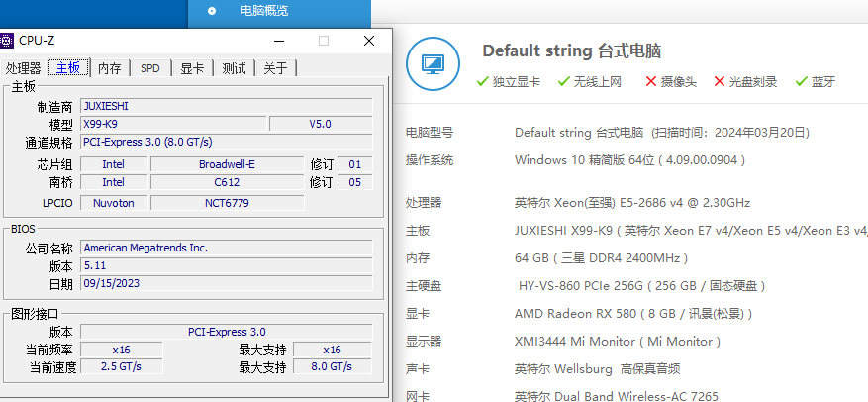
Task: Click the 英特尔 Wellsburg 高保真音频 entry
Action: pos(597,368)
